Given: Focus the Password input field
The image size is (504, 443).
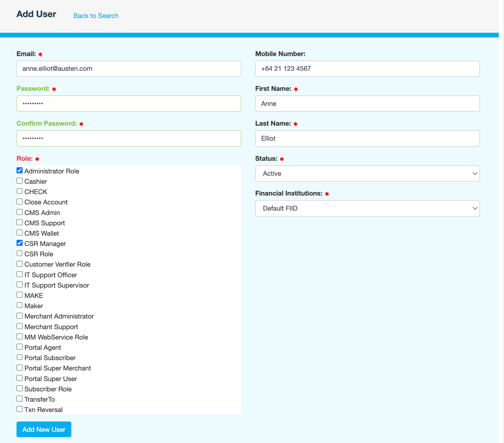Looking at the screenshot, I should [x=129, y=104].
